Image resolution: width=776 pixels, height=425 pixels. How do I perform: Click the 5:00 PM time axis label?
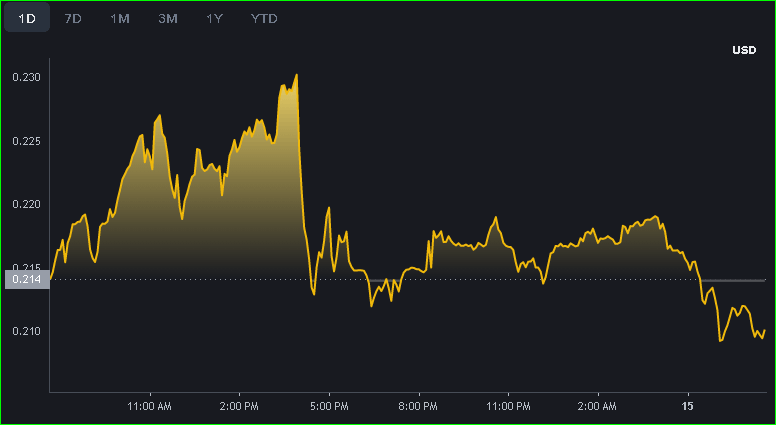pyautogui.click(x=329, y=407)
